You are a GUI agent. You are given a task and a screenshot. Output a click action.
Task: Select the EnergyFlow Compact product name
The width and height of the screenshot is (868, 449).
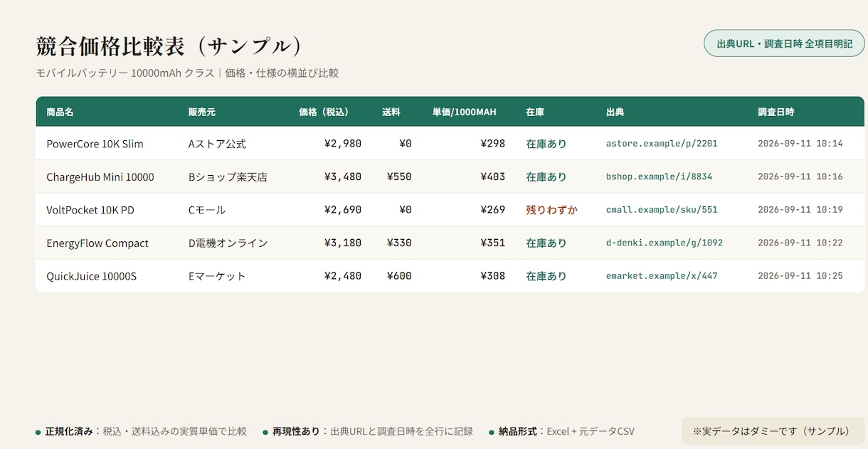97,243
